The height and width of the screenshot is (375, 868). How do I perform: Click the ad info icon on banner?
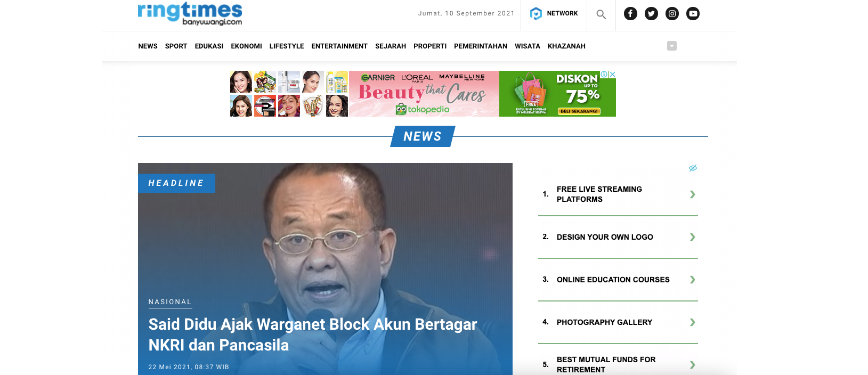tap(604, 75)
